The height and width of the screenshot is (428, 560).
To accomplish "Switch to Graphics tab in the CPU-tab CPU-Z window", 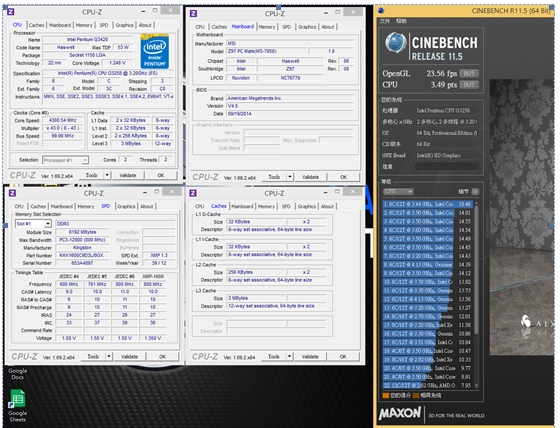I will [124, 25].
